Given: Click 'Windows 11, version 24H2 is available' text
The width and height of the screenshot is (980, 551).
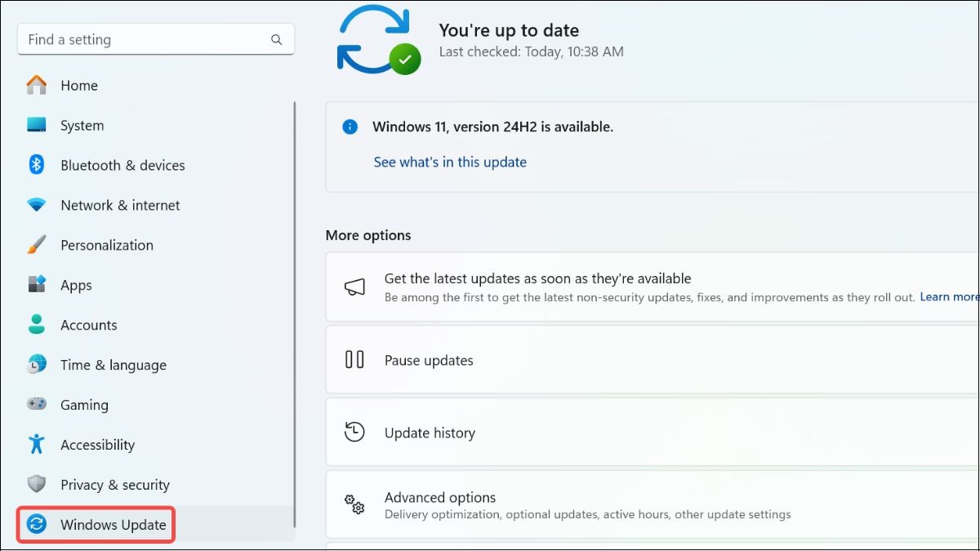Looking at the screenshot, I should tap(492, 127).
